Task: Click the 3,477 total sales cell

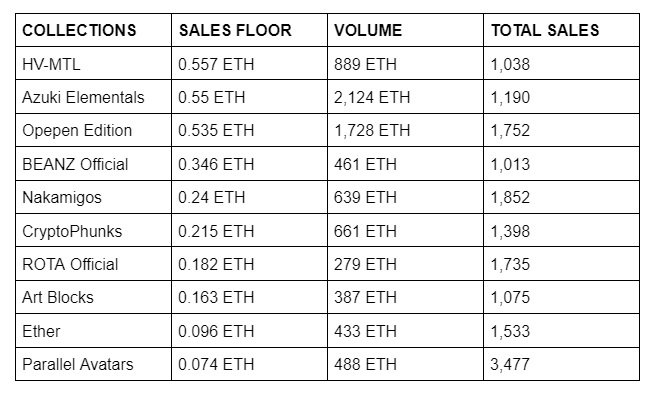Action: click(510, 364)
